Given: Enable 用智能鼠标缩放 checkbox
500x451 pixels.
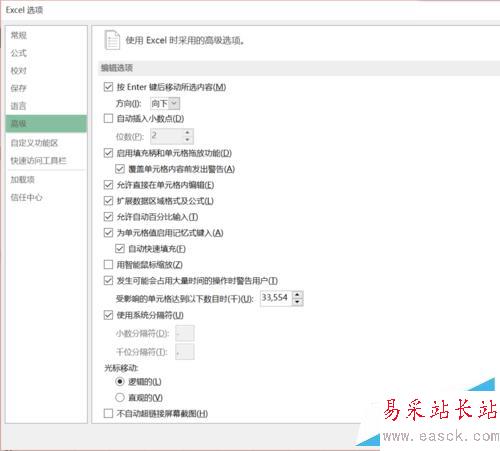Looking at the screenshot, I should (x=108, y=265).
